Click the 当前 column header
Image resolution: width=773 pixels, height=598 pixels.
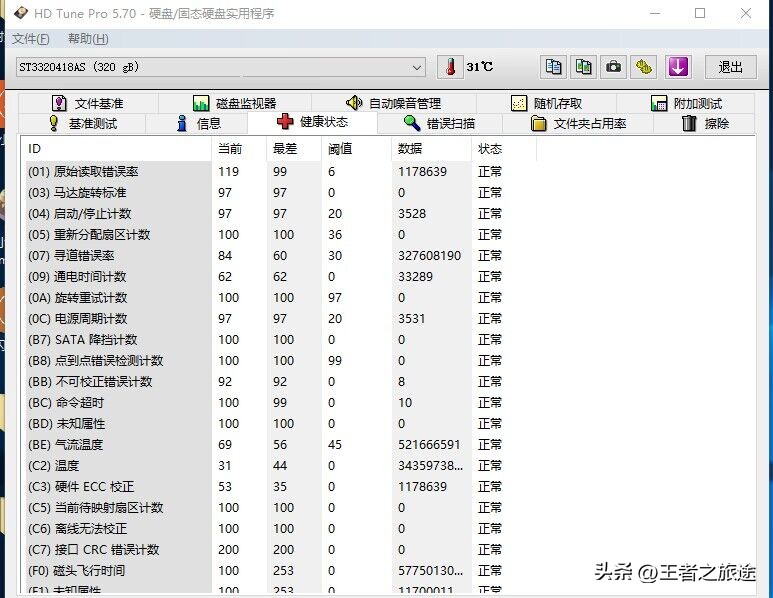[x=239, y=149]
